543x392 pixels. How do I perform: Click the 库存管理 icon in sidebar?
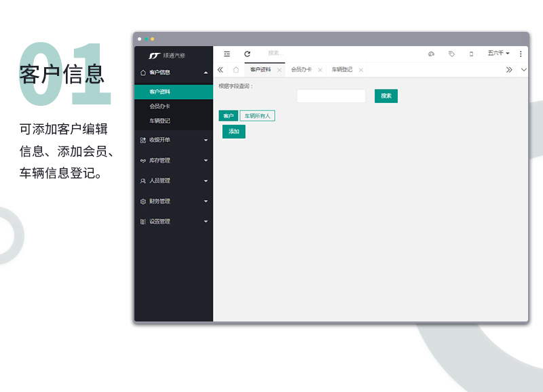(x=143, y=161)
